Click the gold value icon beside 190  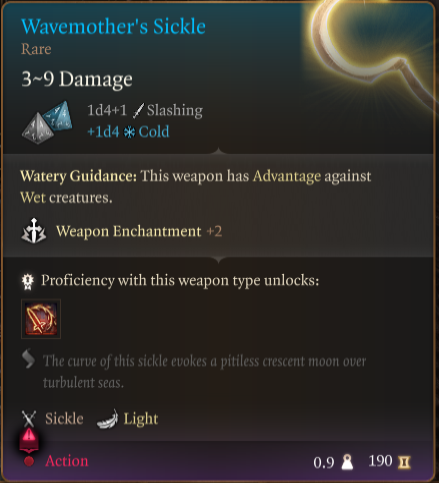click(404, 462)
